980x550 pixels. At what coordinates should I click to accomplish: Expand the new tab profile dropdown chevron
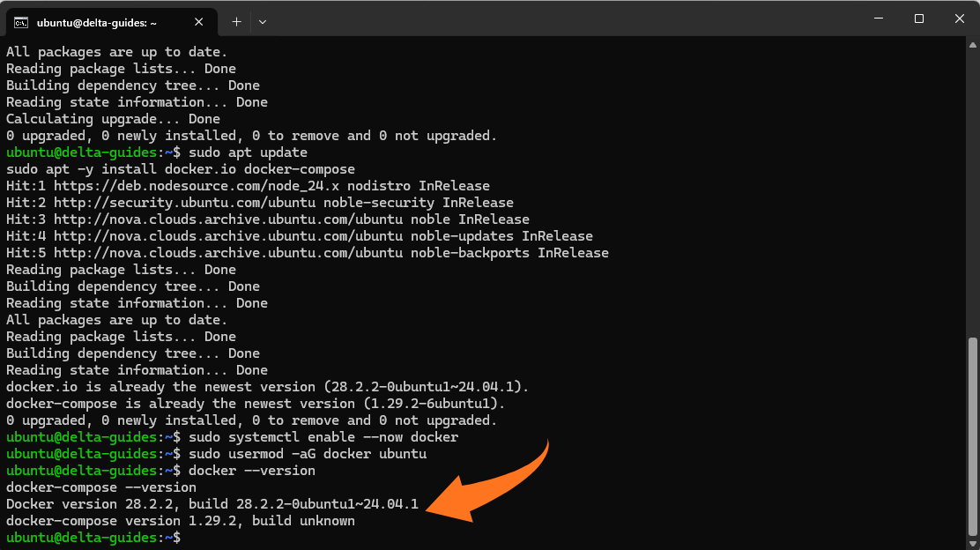(263, 21)
